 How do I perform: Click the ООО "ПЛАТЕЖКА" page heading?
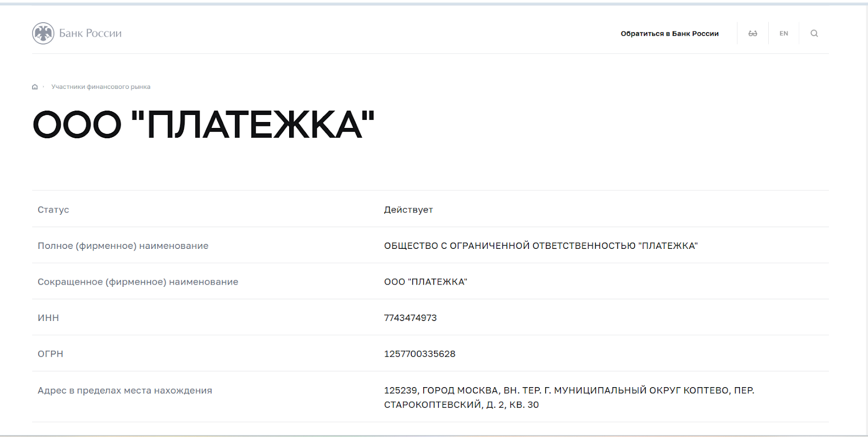[x=203, y=125]
